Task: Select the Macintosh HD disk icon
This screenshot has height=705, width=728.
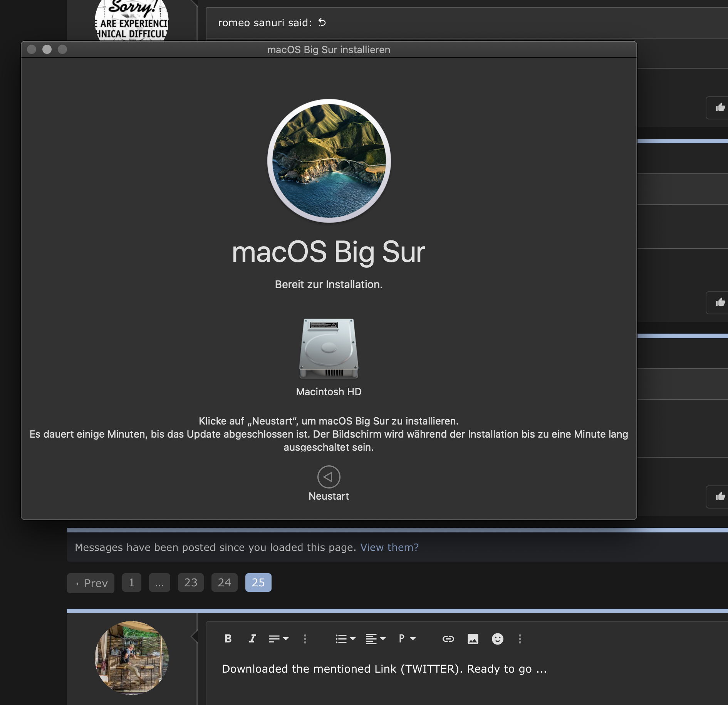Action: point(329,348)
